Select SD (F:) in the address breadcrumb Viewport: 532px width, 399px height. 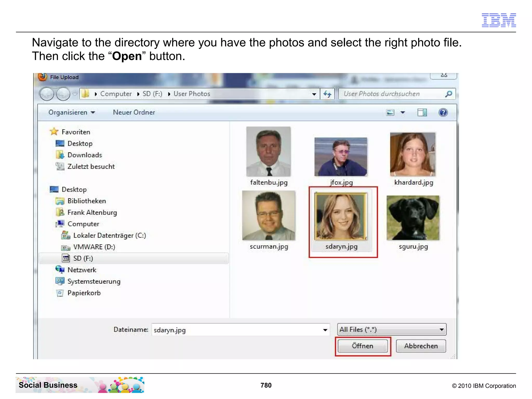pyautogui.click(x=152, y=94)
